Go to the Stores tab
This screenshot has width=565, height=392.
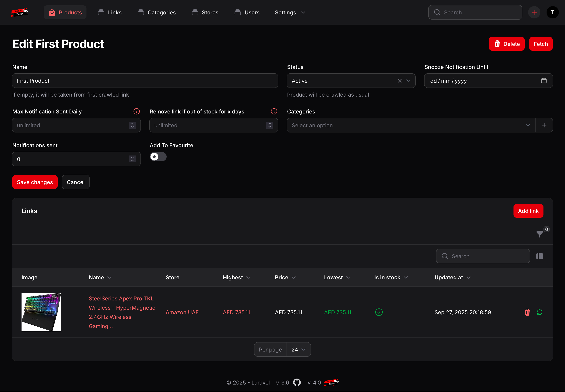(x=205, y=12)
